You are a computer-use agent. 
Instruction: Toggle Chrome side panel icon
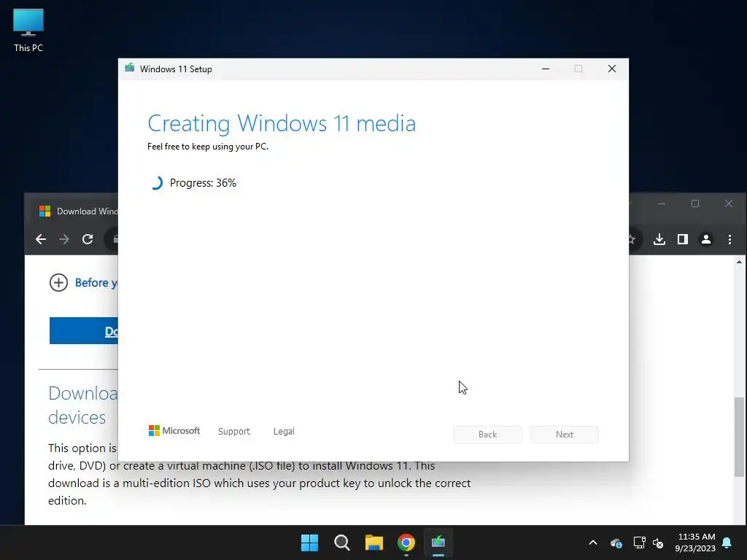tap(683, 239)
